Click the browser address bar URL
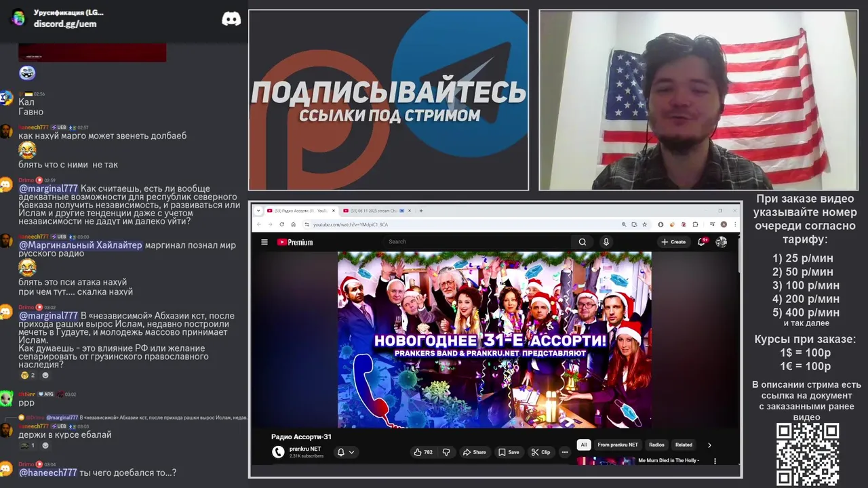 (351, 224)
